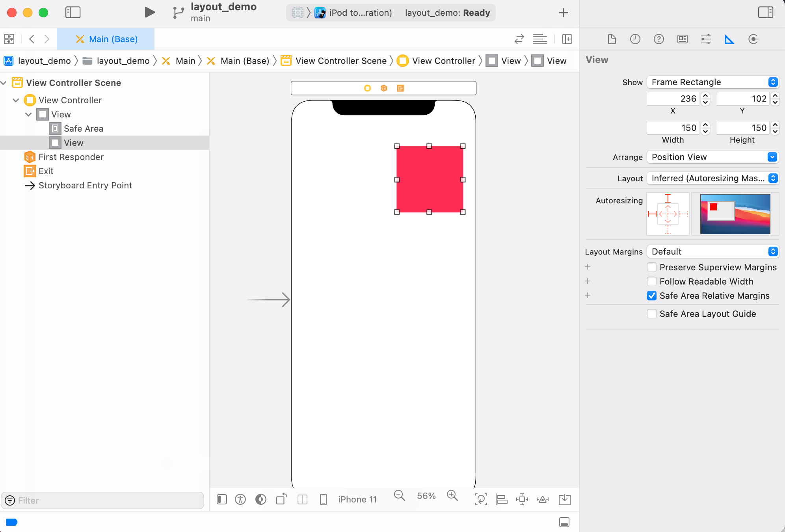Click the red square view on canvas
Image resolution: width=785 pixels, height=532 pixels.
(430, 179)
